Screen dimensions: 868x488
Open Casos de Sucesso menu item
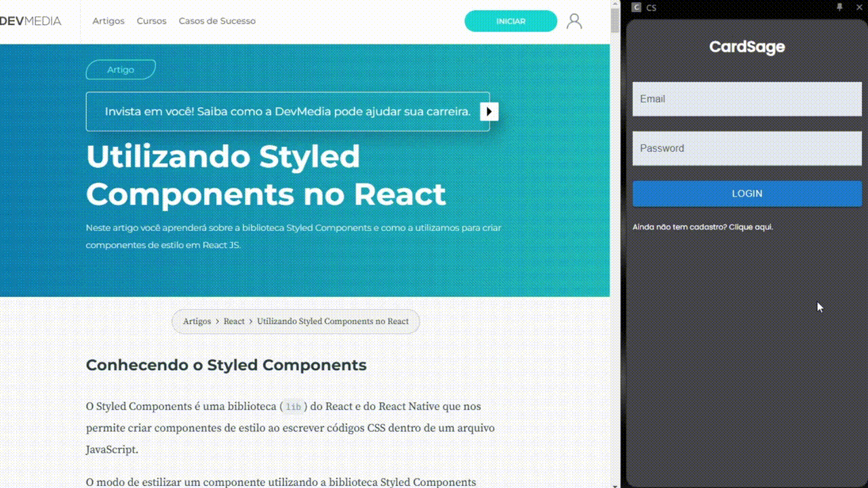coord(217,21)
